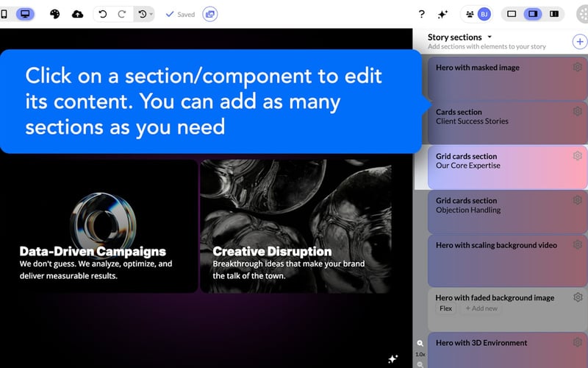
Task: Zoom in the canvas with magnifier
Action: click(420, 344)
